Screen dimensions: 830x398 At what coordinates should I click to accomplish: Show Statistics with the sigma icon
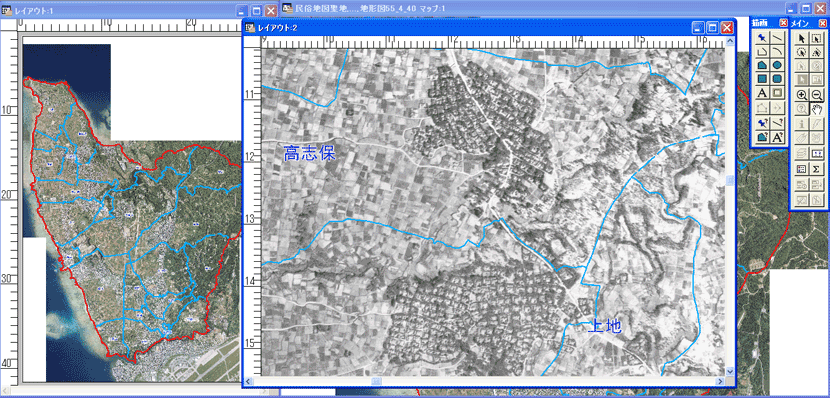tap(816, 168)
